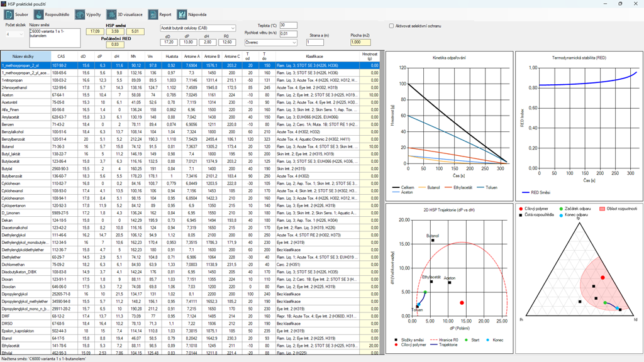Image resolution: width=644 pixels, height=362 pixels.
Task: Select the Benzen row
Action: [x=190, y=124]
